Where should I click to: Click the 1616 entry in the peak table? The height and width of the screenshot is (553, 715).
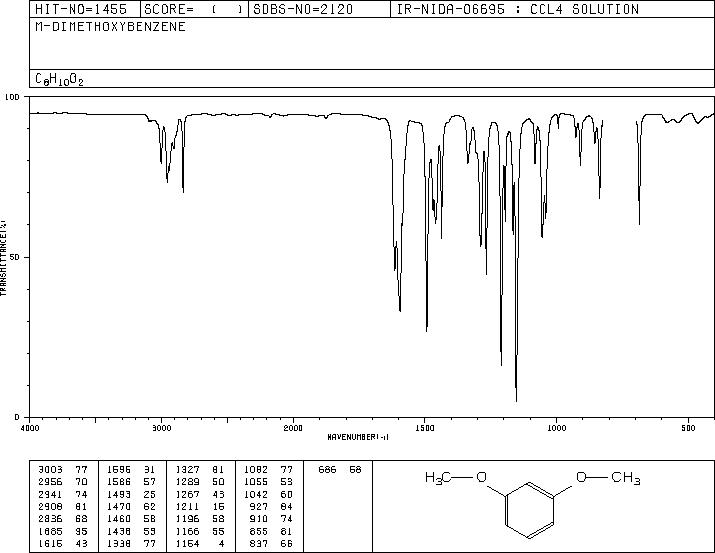pos(50,543)
